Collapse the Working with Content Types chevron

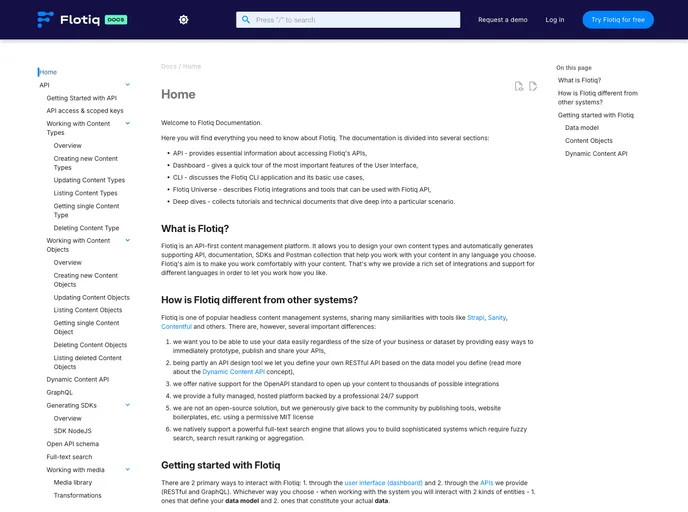coord(128,123)
